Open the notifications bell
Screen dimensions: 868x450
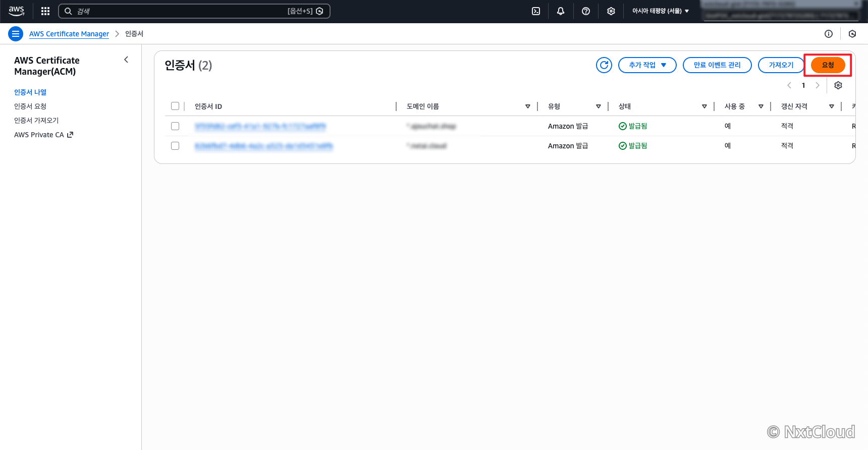561,11
